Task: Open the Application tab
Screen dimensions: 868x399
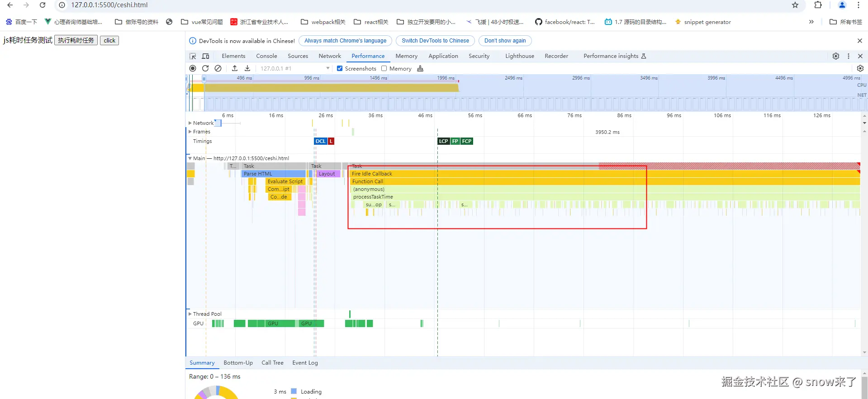Action: point(443,56)
